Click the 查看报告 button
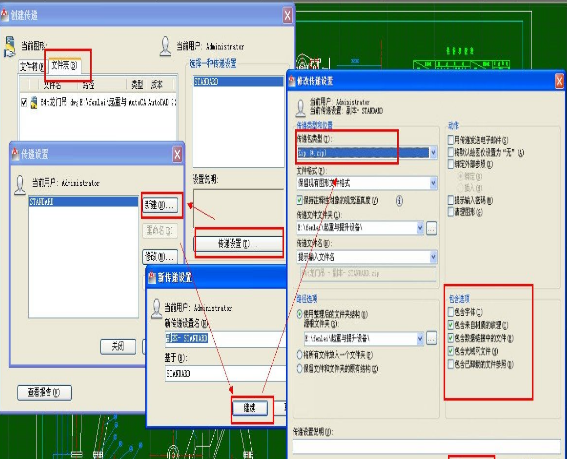Screen dimensions: 567x459 pyautogui.click(x=44, y=392)
